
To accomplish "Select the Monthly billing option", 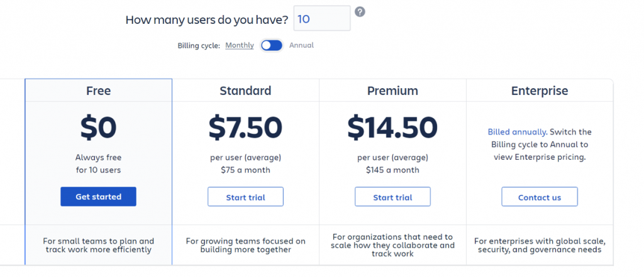I will tap(240, 45).
